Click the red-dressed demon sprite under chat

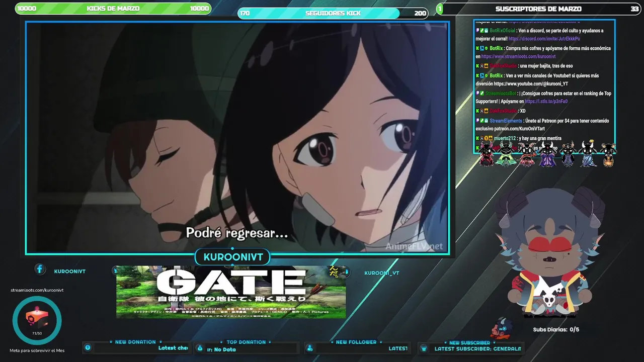487,154
